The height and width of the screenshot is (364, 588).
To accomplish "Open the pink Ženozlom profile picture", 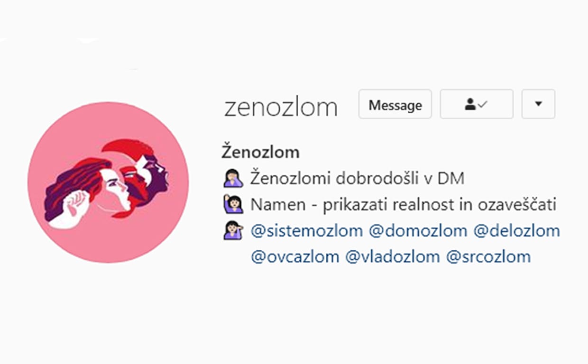I will tap(108, 182).
